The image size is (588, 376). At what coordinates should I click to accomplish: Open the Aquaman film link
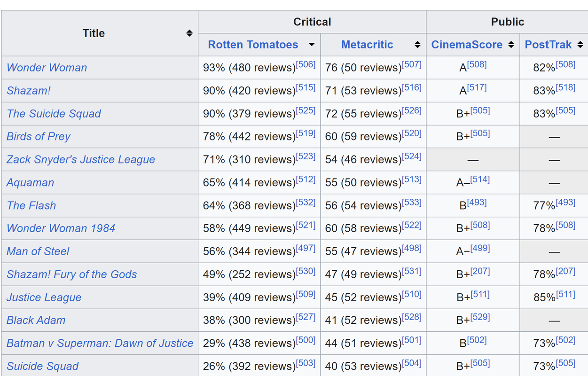(30, 183)
